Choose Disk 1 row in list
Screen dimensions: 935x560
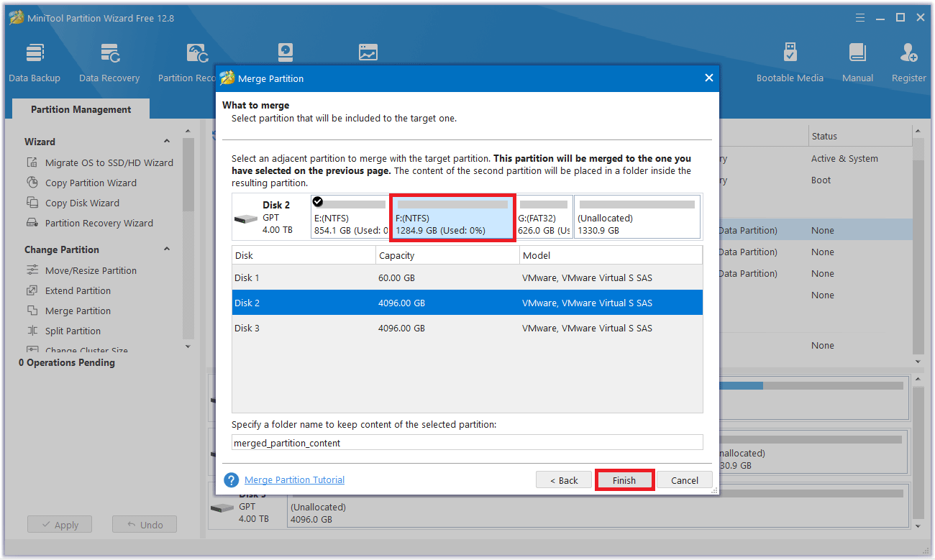pyautogui.click(x=467, y=277)
